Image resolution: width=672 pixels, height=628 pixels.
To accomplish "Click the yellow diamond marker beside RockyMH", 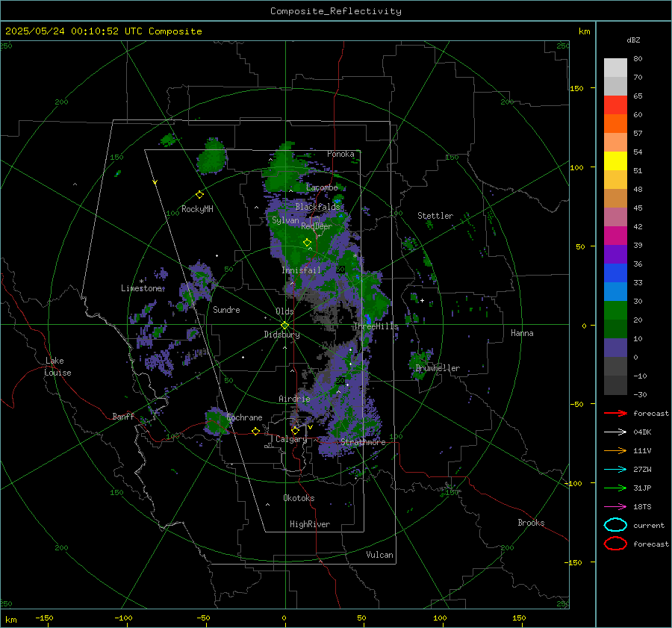I will click(199, 195).
